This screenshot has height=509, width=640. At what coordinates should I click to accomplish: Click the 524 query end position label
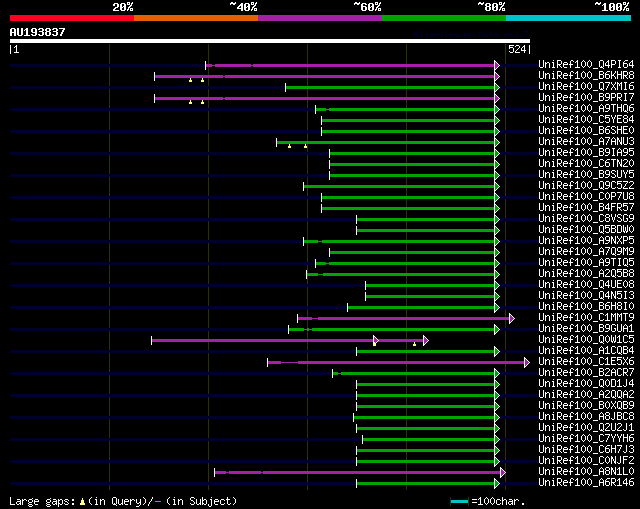point(517,49)
